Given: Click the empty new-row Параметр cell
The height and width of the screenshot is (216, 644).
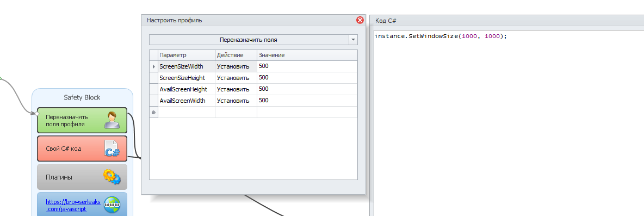Looking at the screenshot, I should (x=187, y=112).
